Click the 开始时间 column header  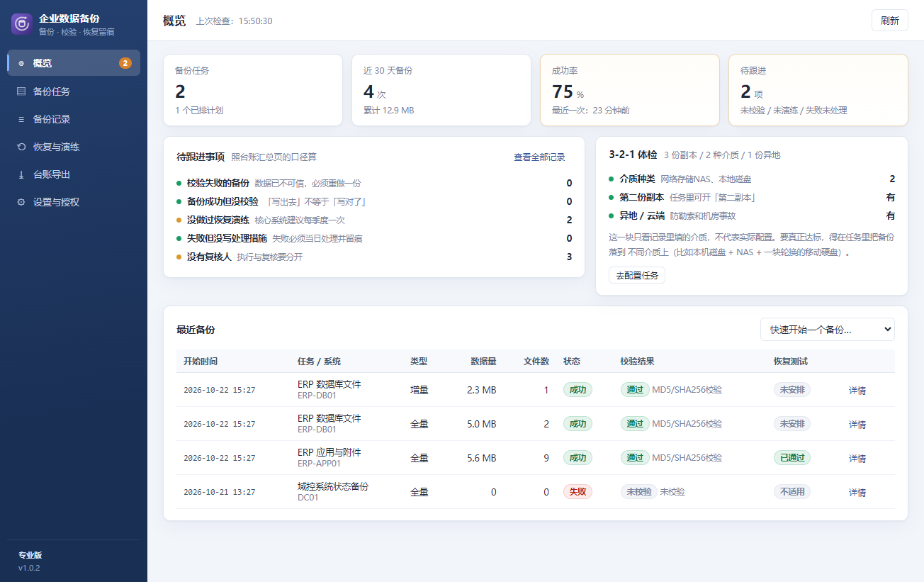coord(201,362)
